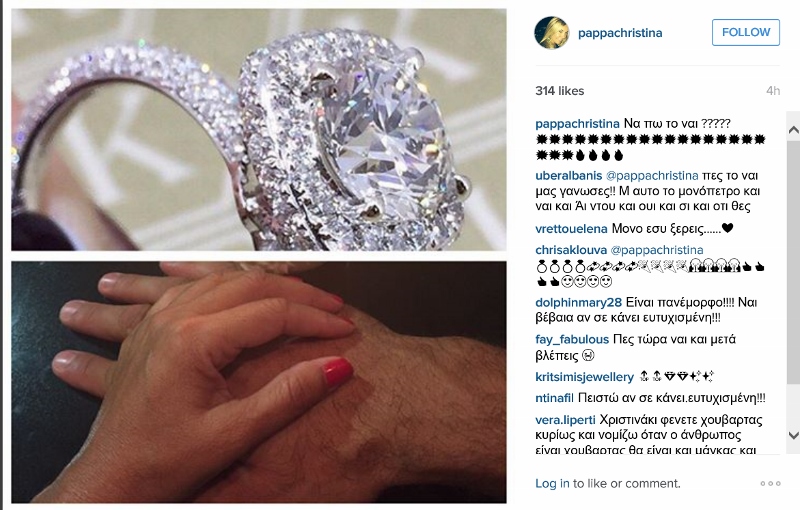The height and width of the screenshot is (510, 800).
Task: Open fay_fabulous user profile
Action: (572, 340)
